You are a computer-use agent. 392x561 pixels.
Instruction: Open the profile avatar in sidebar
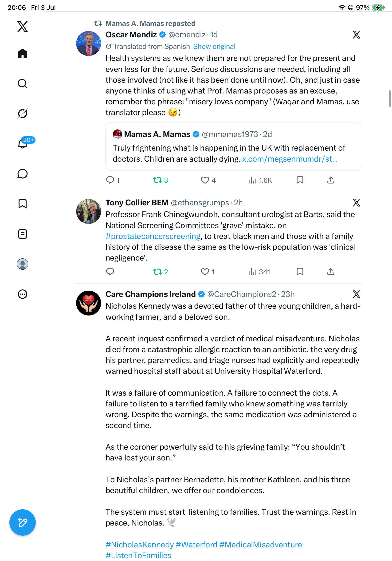coord(23,264)
